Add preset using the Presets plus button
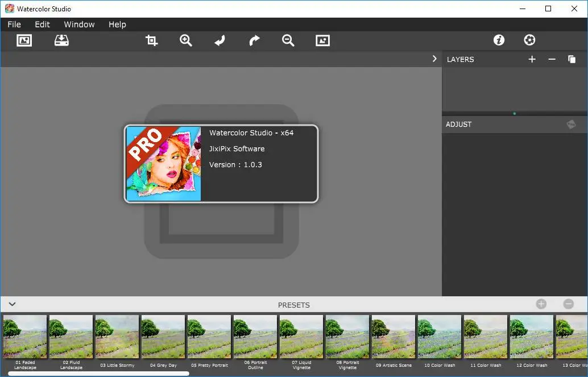The width and height of the screenshot is (588, 377). click(541, 304)
